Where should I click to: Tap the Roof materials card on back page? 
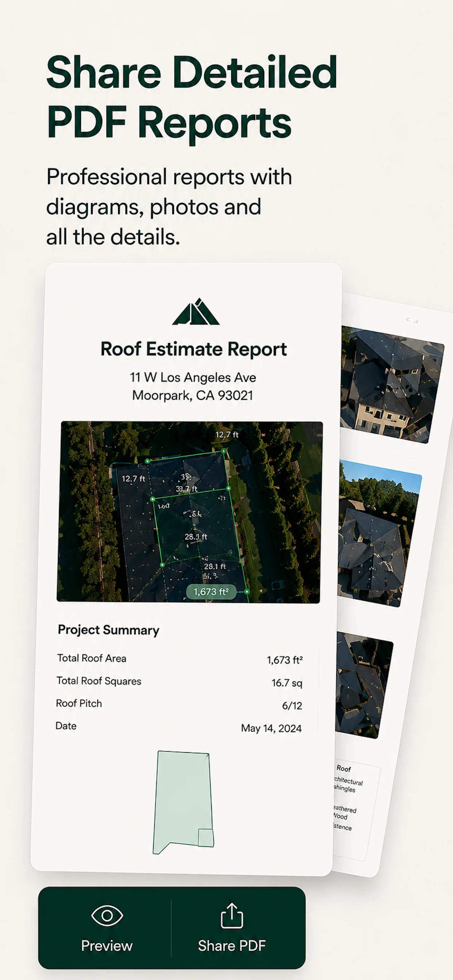(x=356, y=810)
